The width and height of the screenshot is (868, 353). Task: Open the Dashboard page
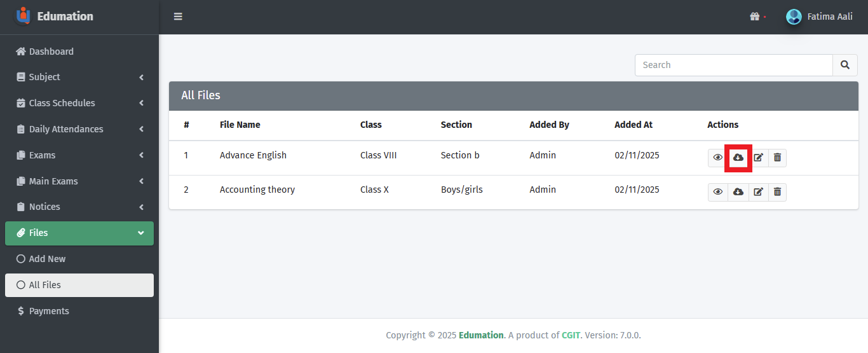click(51, 52)
